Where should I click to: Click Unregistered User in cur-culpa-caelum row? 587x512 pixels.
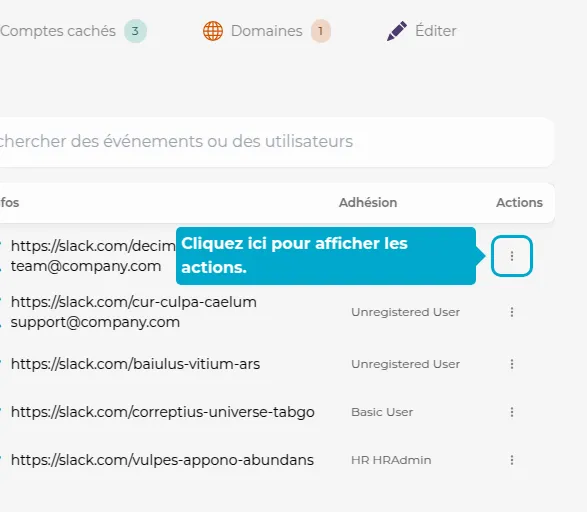click(x=405, y=312)
